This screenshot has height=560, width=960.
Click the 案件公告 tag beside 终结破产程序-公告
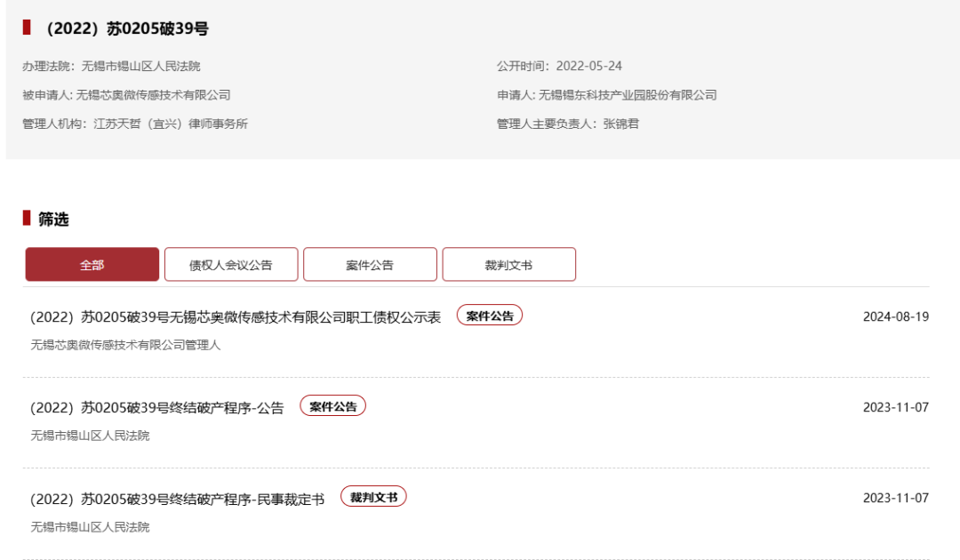(x=332, y=406)
